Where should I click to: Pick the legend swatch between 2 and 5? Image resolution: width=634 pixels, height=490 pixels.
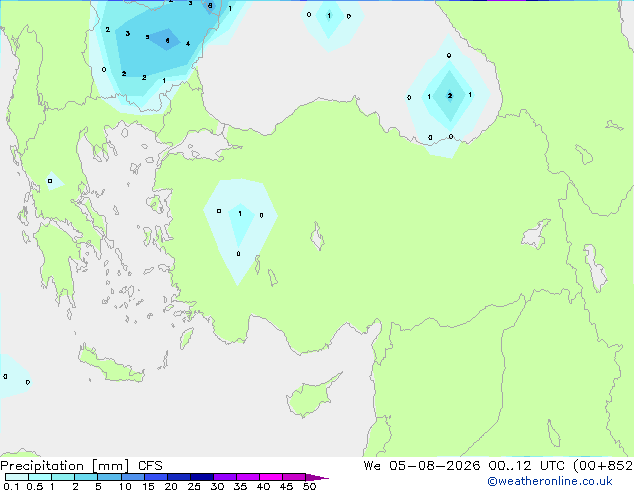click(86, 477)
